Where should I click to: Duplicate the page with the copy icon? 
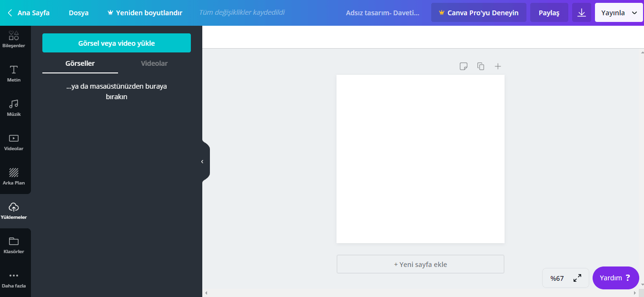[x=481, y=66]
